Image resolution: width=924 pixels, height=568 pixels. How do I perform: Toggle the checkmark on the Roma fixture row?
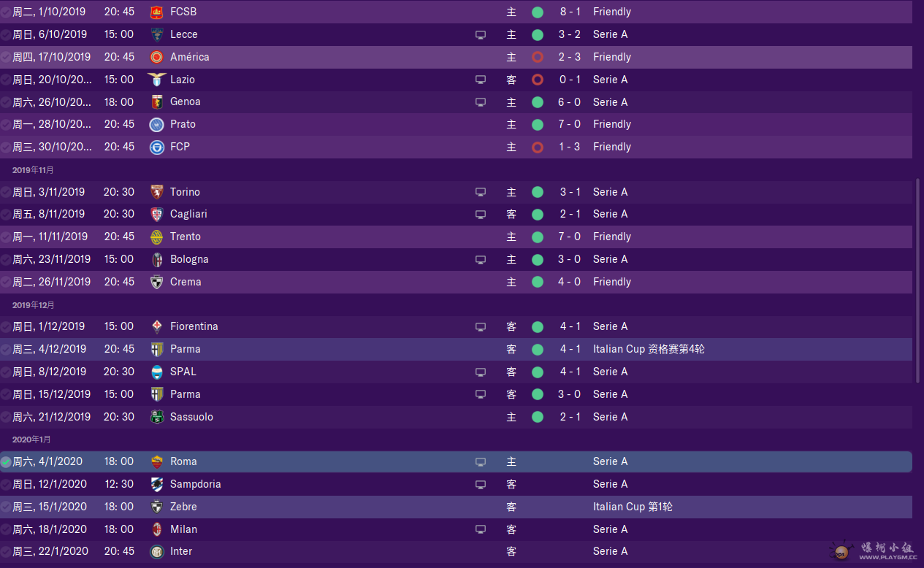tap(6, 461)
